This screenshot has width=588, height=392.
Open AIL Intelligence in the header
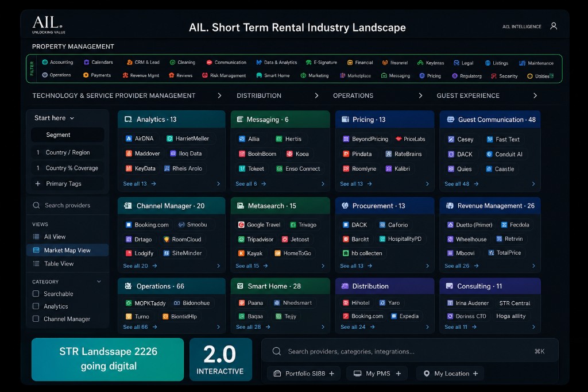click(521, 26)
